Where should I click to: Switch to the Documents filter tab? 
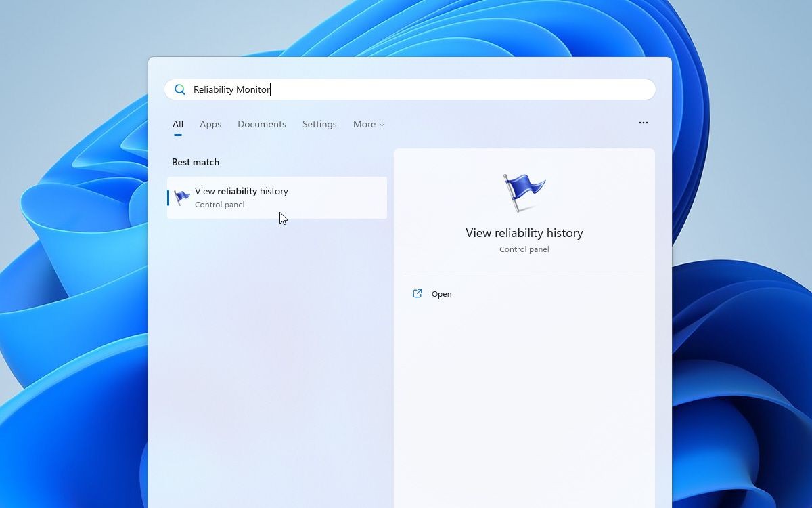coord(262,124)
